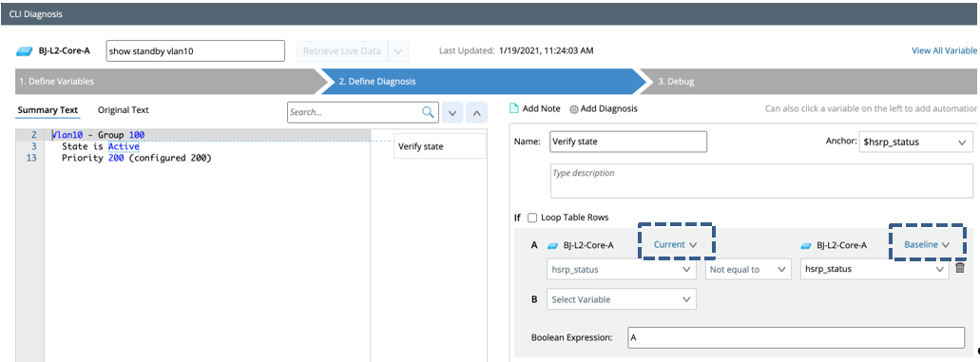Open the Baseline data source dropdown
Screen dimensions: 980x362
click(x=927, y=244)
